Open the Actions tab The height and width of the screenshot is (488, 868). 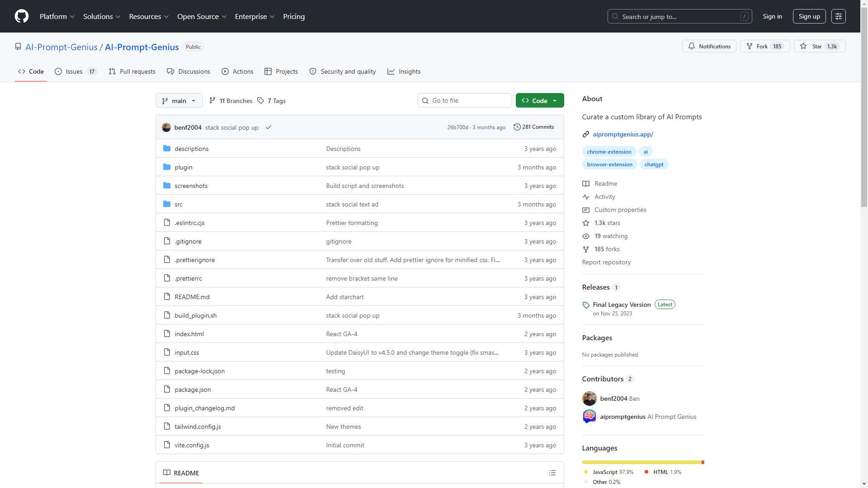pos(237,71)
